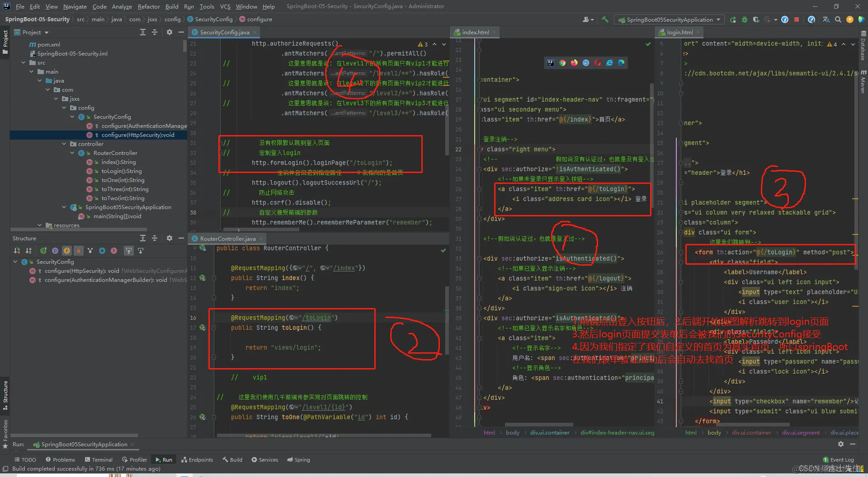Click the orange update arrow icon
This screenshot has width=868, height=477.
coord(850,19)
